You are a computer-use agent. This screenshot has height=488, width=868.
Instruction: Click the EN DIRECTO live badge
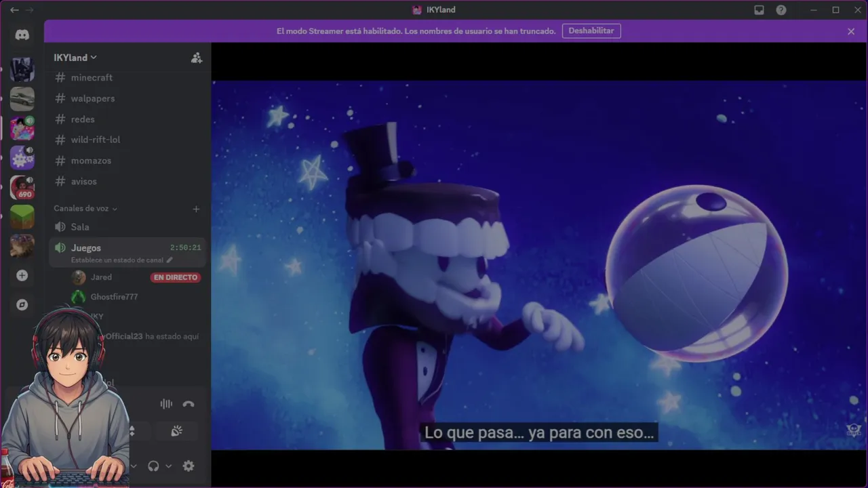point(176,277)
